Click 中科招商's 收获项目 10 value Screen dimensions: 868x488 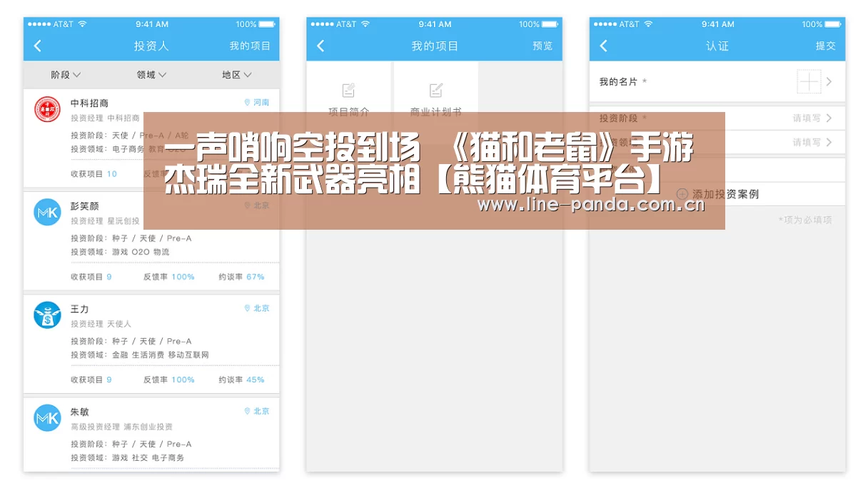[112, 174]
